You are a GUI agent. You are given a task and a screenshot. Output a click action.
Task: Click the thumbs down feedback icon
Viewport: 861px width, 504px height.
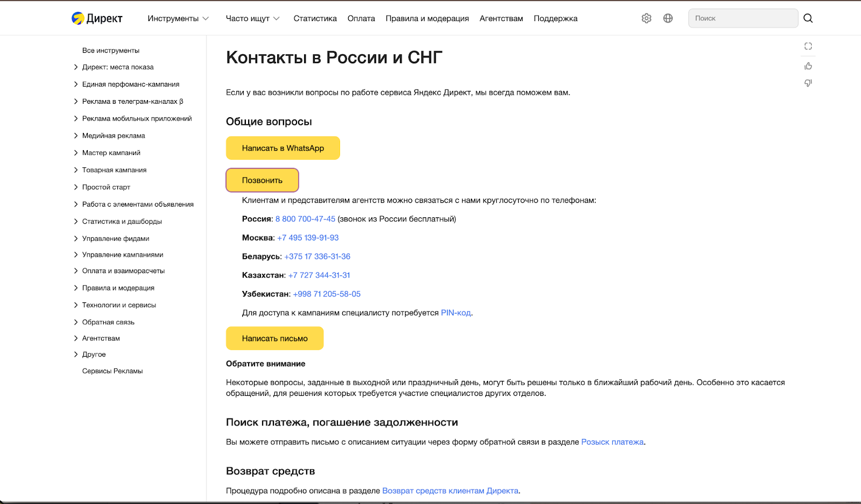[x=808, y=83]
